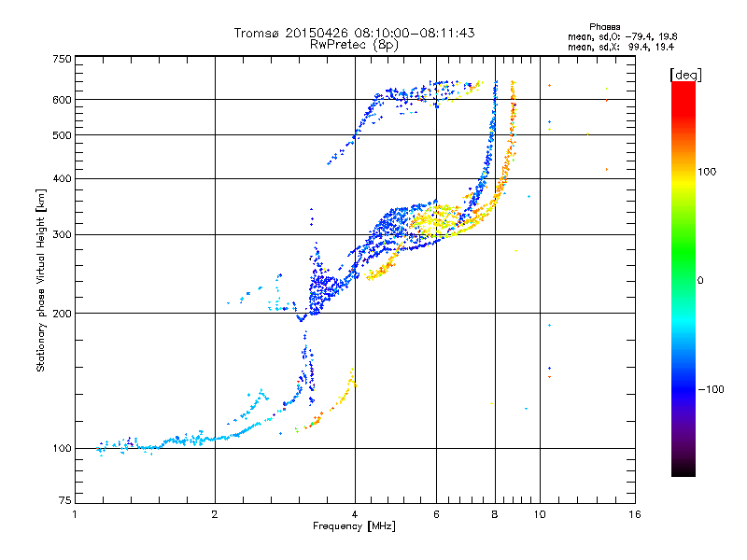
Task: Click the 'Frequency [MHz]' axis label
Action: pos(354,526)
